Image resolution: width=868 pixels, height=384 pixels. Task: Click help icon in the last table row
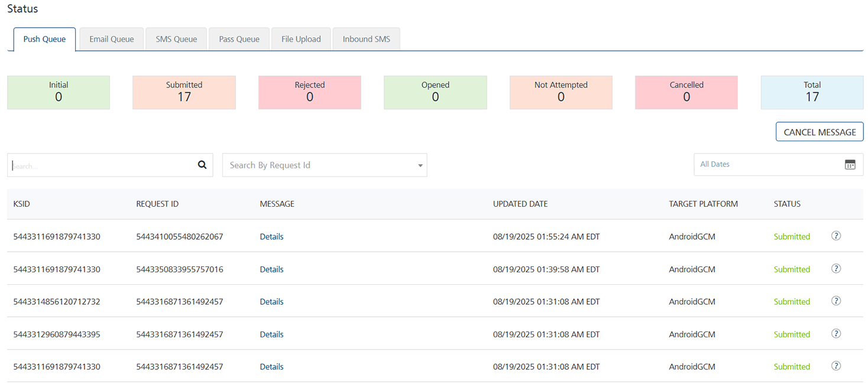coord(836,366)
